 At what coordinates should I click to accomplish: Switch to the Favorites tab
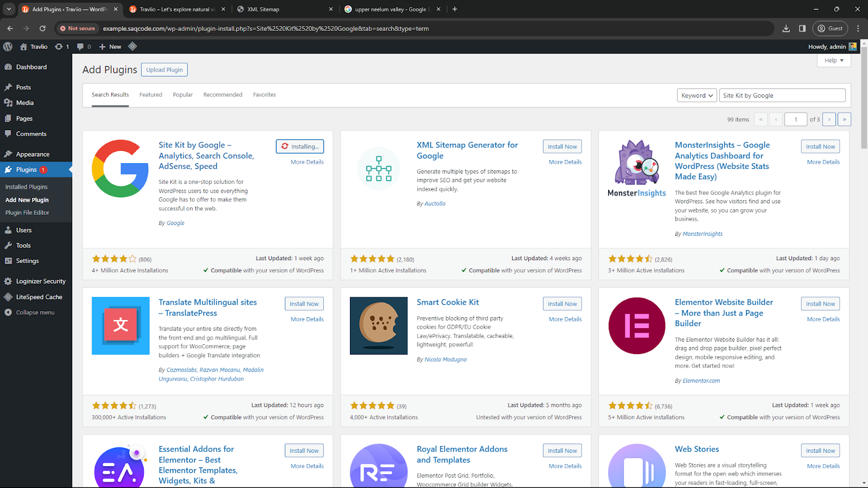265,95
